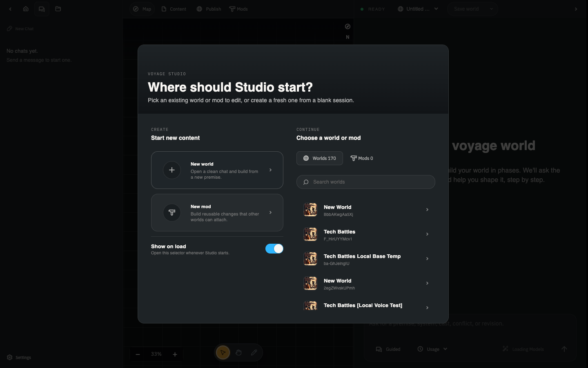
Task: Open Settings in the left sidebar
Action: [x=19, y=357]
